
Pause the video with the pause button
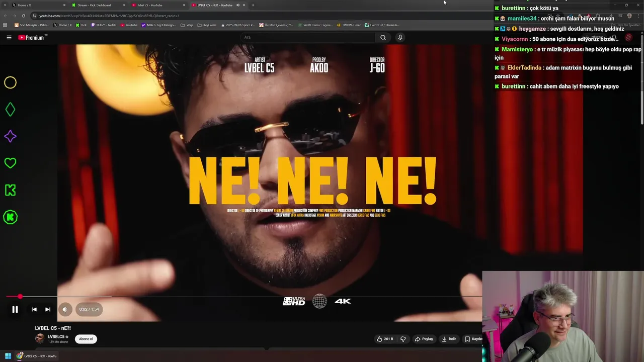pyautogui.click(x=15, y=309)
